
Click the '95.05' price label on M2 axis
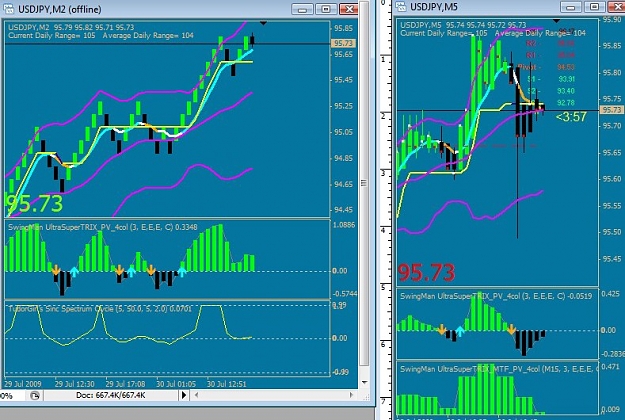coord(343,132)
